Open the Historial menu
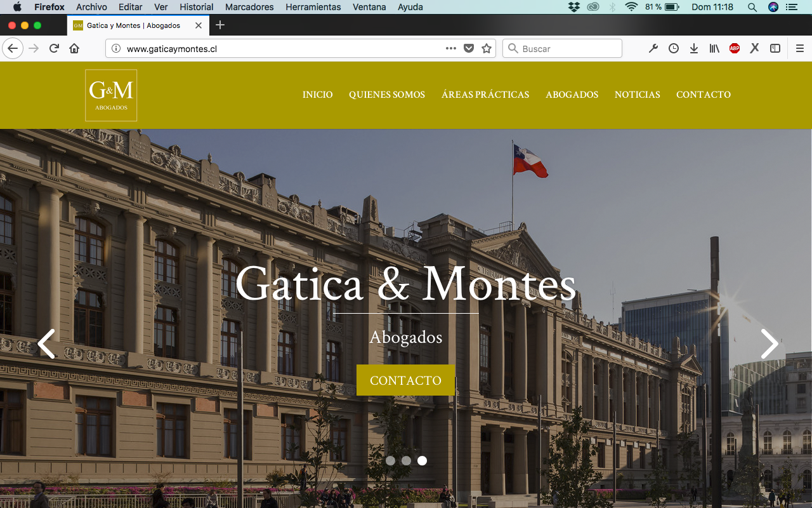 tap(197, 7)
